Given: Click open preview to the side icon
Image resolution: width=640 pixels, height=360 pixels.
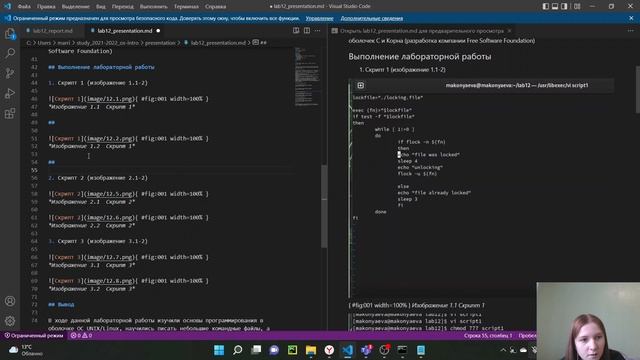Looking at the screenshot, I should coord(296,31).
